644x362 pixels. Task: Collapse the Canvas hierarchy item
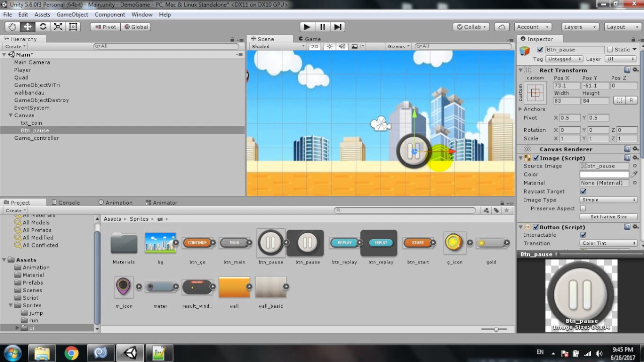pos(11,115)
